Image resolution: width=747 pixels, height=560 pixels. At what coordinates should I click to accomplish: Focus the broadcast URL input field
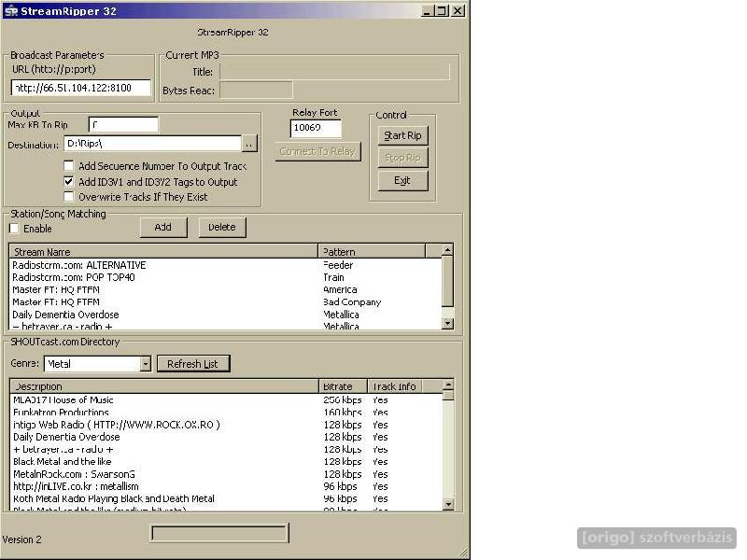[81, 88]
